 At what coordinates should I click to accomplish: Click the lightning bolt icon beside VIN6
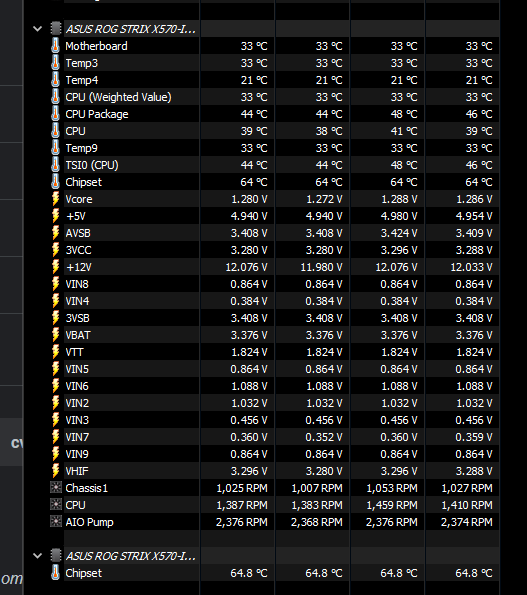[56, 386]
